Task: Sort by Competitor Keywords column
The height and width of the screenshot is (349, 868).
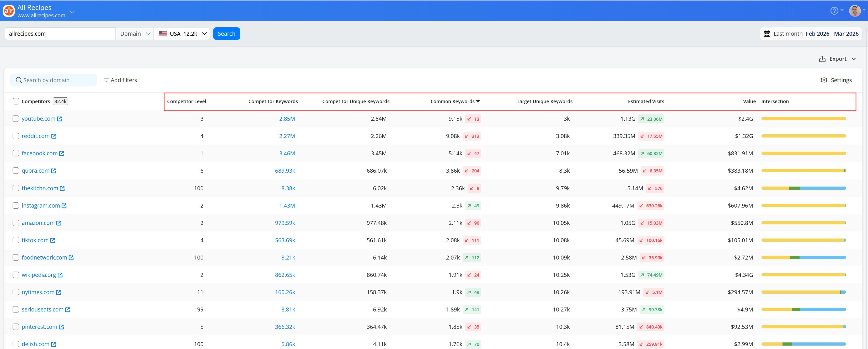Action: (x=273, y=102)
